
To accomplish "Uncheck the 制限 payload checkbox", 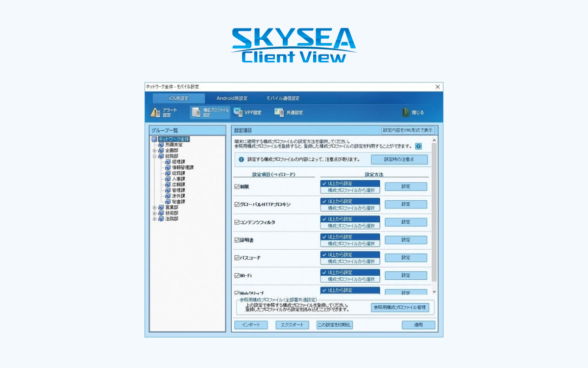I will (x=237, y=187).
